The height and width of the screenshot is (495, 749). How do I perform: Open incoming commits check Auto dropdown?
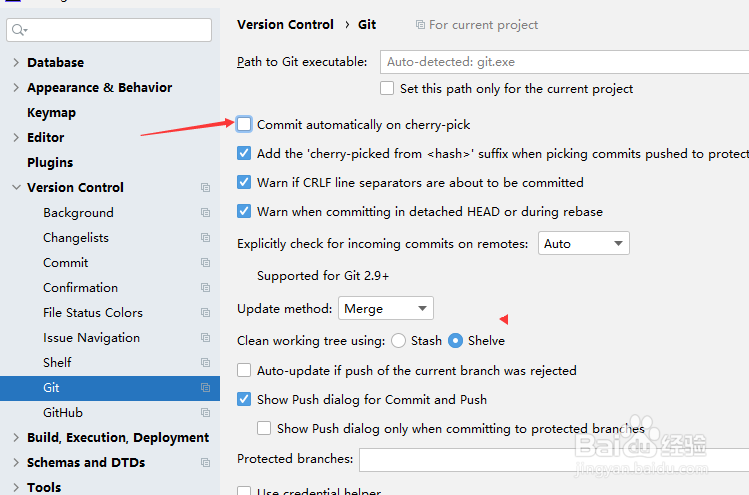tap(584, 243)
